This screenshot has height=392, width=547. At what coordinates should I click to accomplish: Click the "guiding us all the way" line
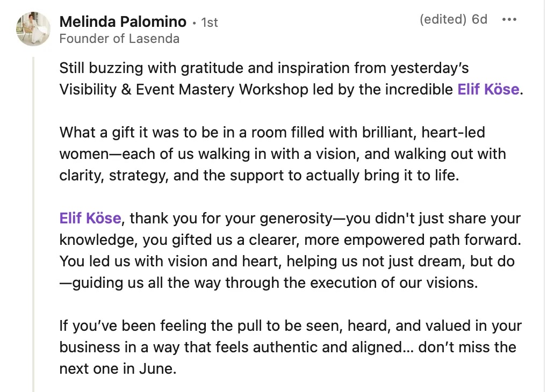(x=269, y=283)
